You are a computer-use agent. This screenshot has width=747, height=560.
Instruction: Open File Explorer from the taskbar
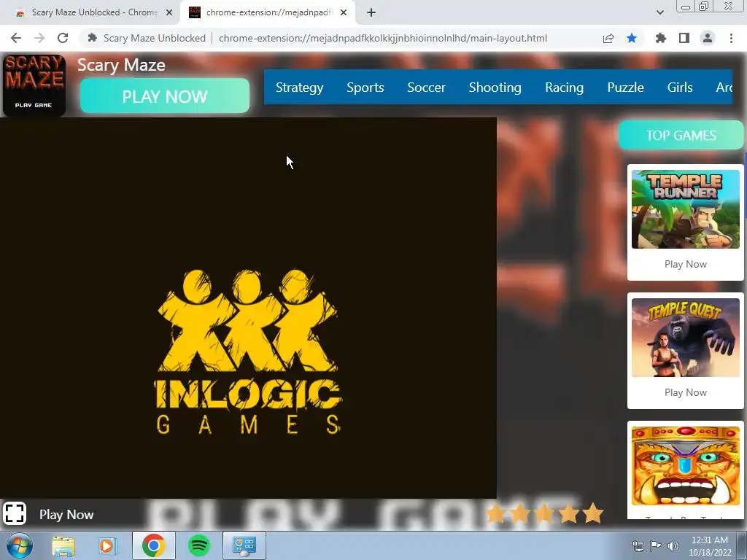click(63, 545)
